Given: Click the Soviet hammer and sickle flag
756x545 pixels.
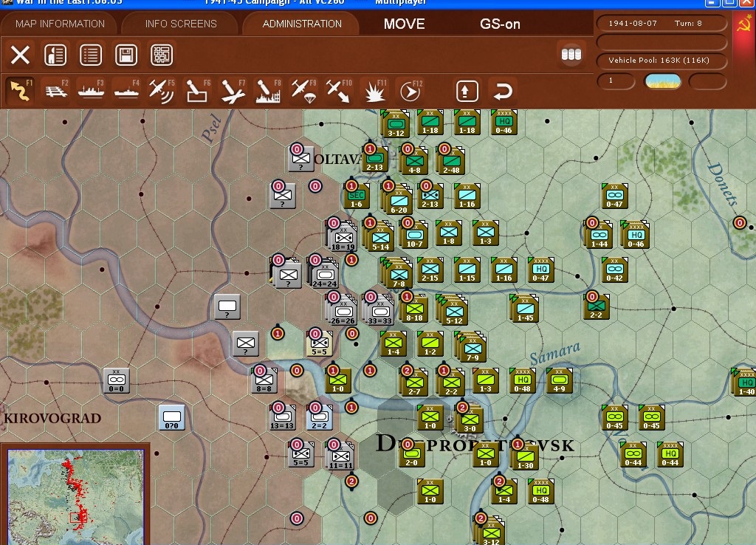Looking at the screenshot, I should tap(744, 24).
